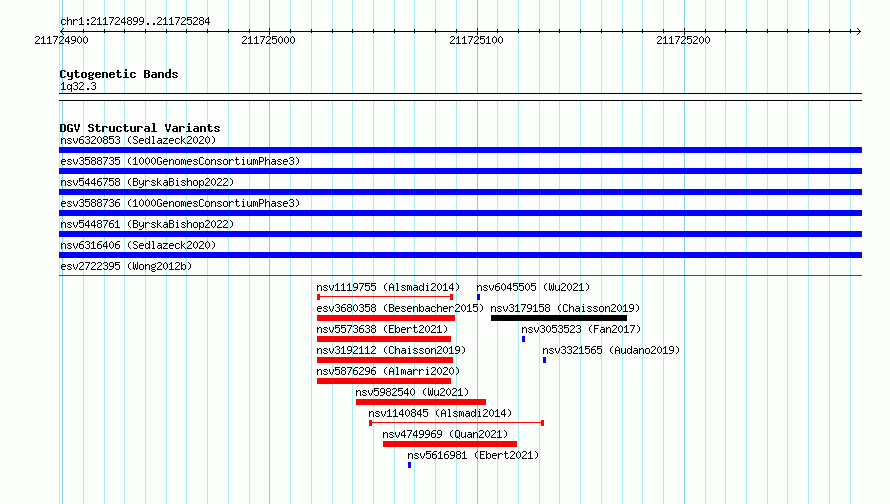Screen dimensions: 890x504
Task: Open esv2722395 (Wong2012b) variant
Action: (126, 266)
